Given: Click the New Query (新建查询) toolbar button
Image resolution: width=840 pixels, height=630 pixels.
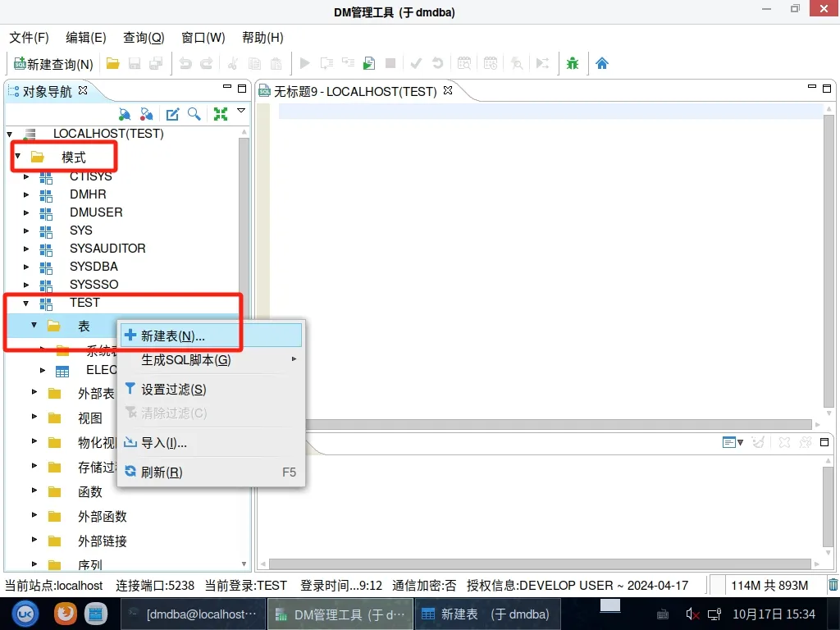Looking at the screenshot, I should click(53, 64).
